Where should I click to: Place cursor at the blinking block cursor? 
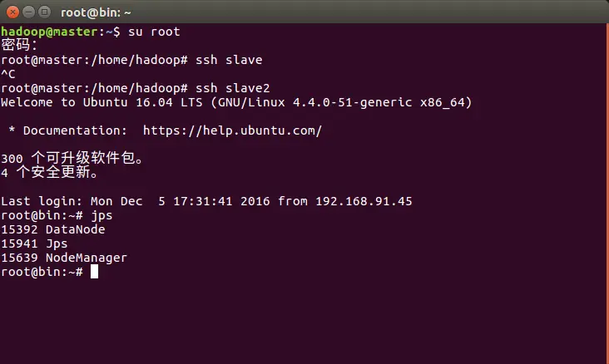click(94, 272)
